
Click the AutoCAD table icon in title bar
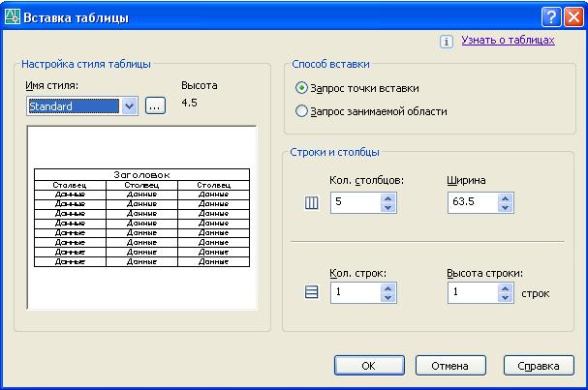(13, 17)
